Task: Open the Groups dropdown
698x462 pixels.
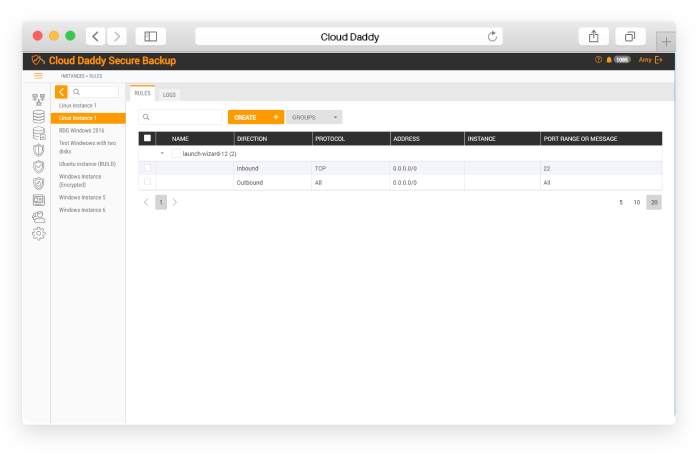Action: tap(314, 117)
